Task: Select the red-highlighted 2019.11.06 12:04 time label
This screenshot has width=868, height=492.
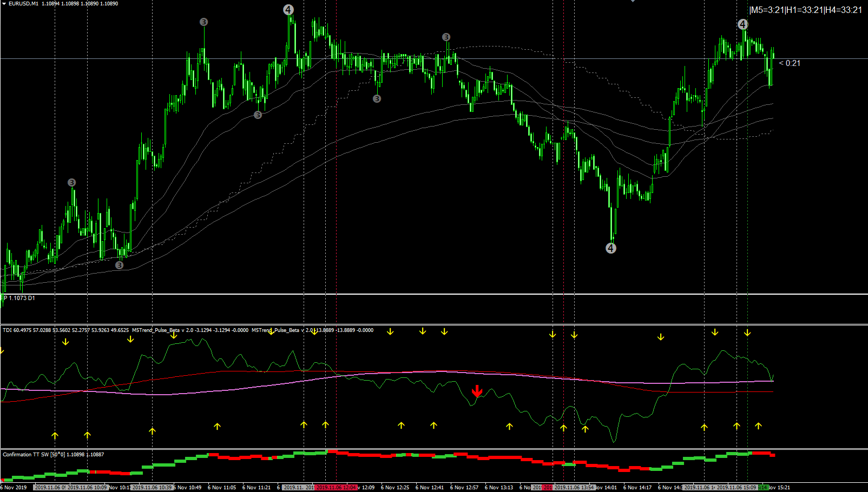Action: tap(336, 487)
